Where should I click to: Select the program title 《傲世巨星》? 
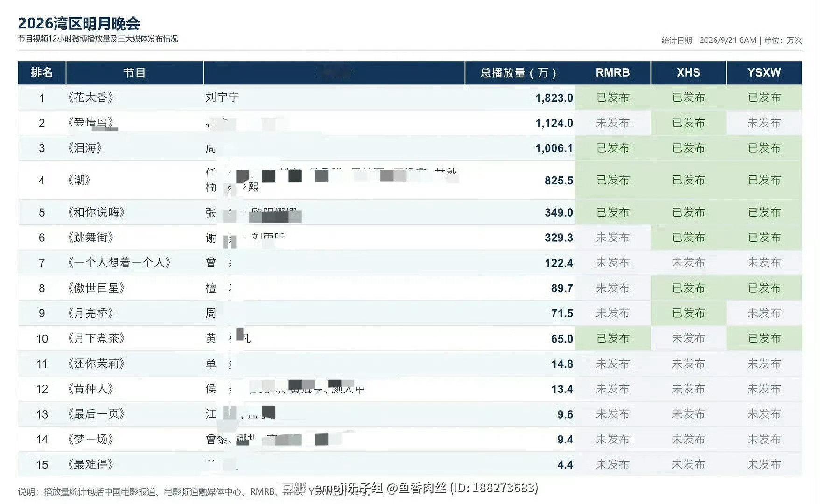pos(96,288)
